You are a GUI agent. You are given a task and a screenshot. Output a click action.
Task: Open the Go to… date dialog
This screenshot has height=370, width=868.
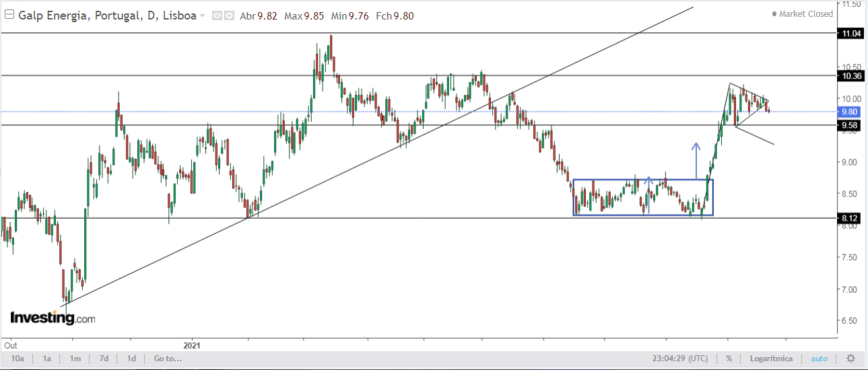[168, 359]
